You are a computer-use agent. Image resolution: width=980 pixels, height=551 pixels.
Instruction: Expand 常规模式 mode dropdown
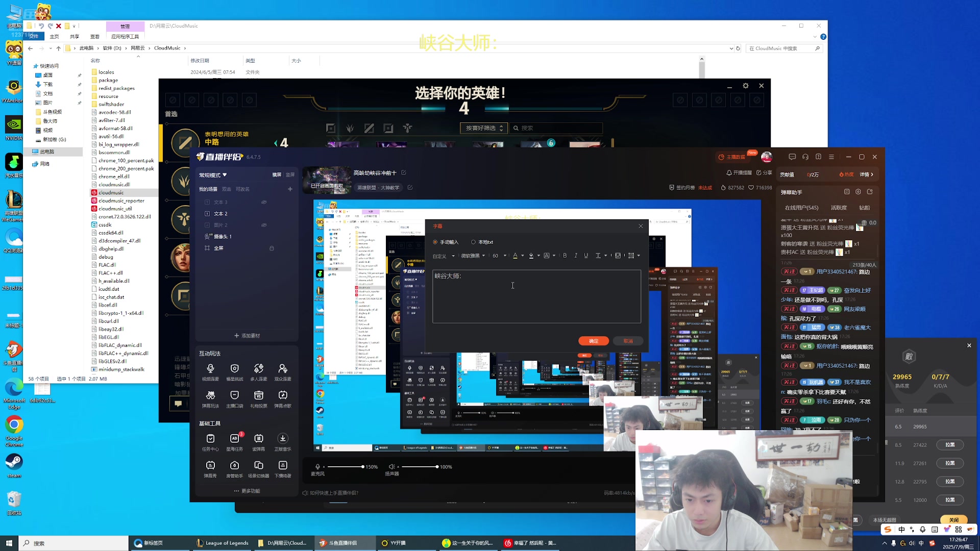pyautogui.click(x=213, y=175)
